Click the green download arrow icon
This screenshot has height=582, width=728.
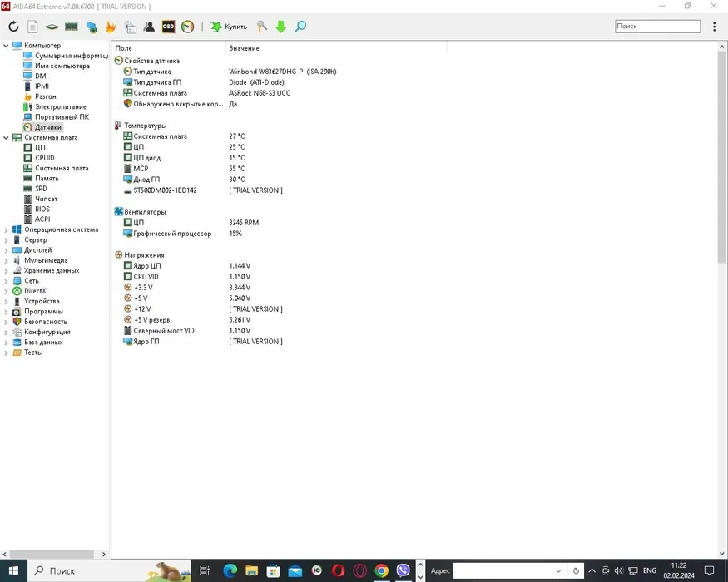281,27
